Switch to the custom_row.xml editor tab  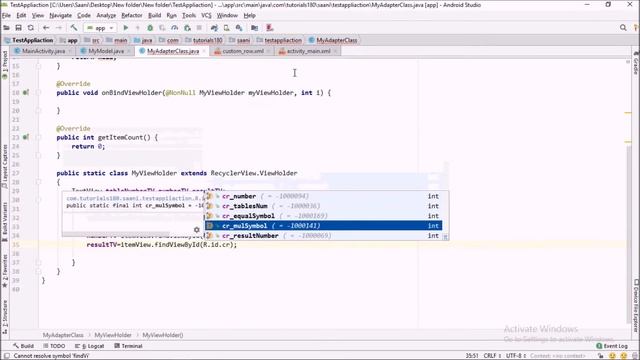(x=243, y=51)
